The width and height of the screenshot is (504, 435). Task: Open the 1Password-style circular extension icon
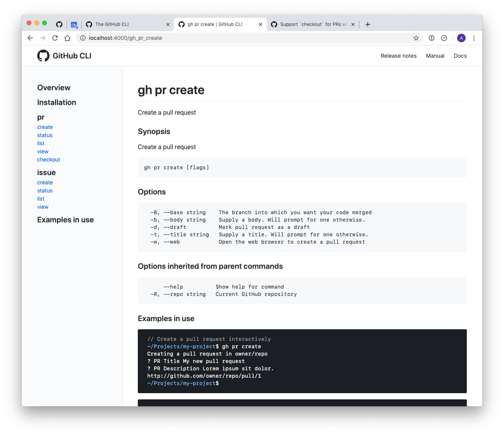[432, 38]
